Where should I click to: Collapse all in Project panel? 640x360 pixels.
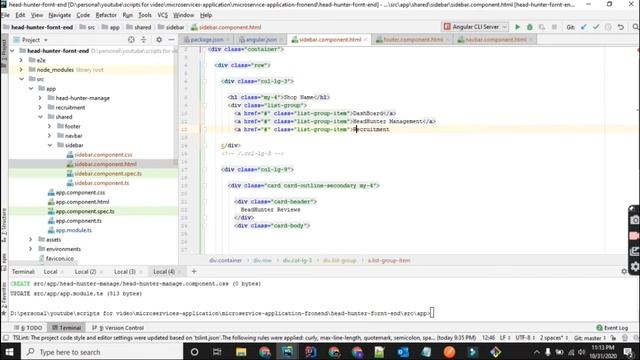(x=144, y=40)
